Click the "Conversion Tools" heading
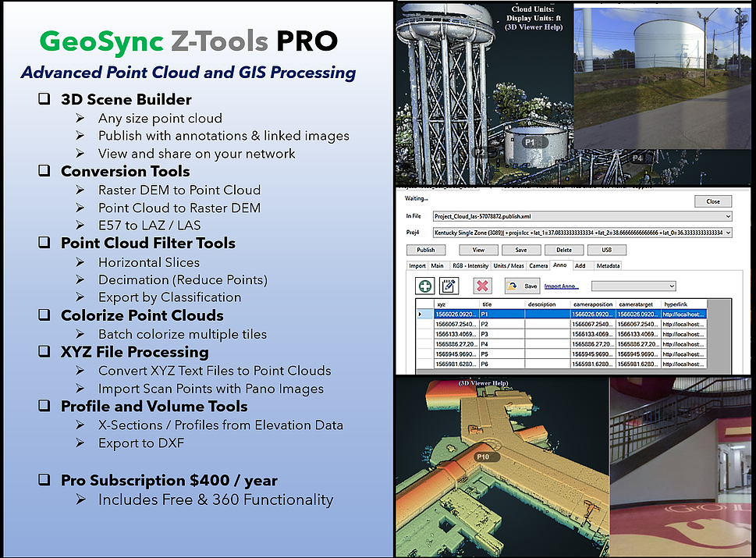 click(126, 171)
